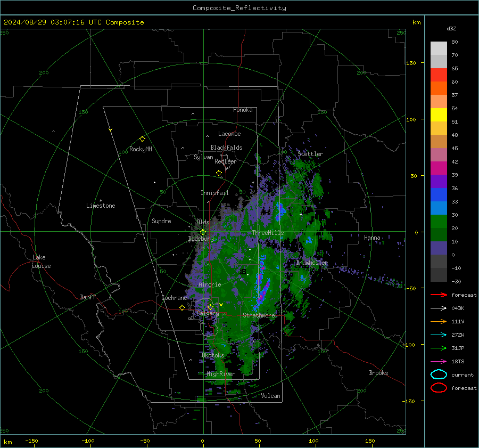Image resolution: width=479 pixels, height=448 pixels.
Task: Click the Brooks town label
Action: 378,373
